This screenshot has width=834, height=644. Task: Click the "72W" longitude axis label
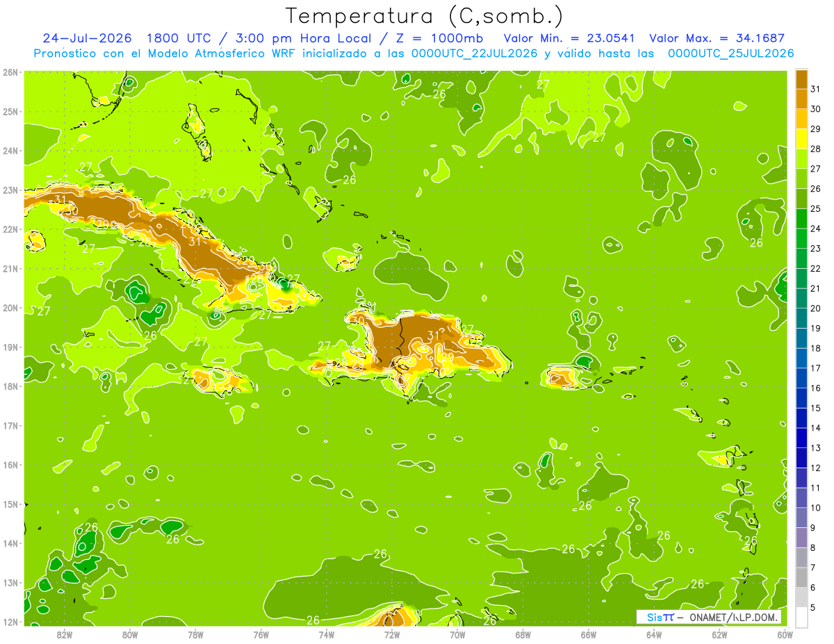pyautogui.click(x=392, y=634)
